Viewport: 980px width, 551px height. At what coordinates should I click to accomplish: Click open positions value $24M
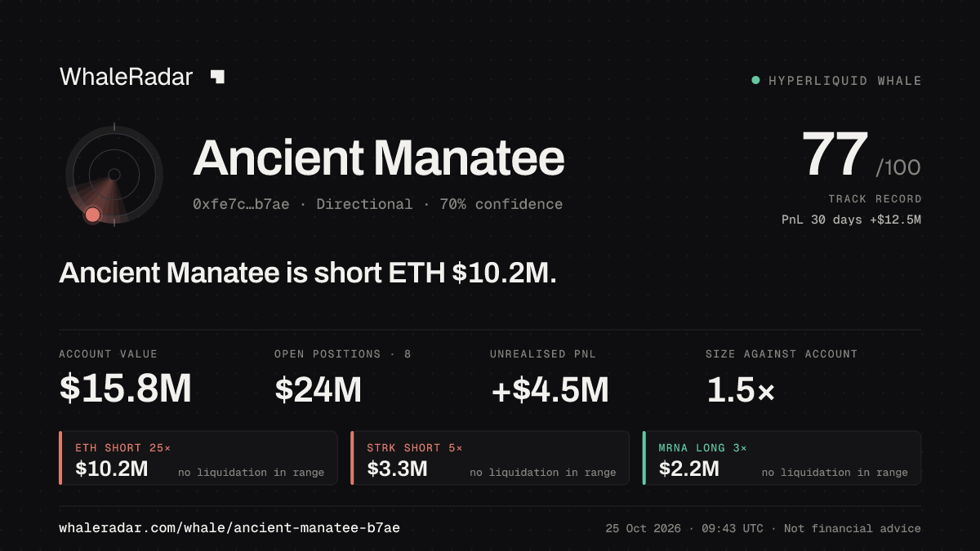[318, 389]
